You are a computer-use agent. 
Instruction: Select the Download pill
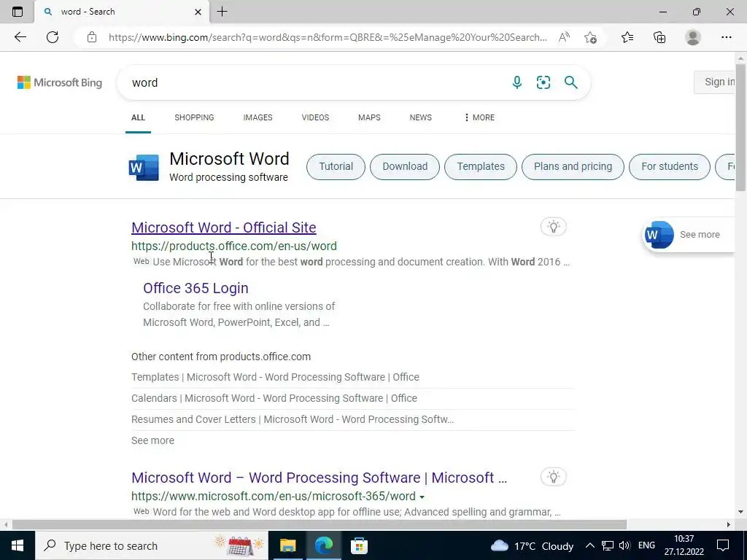point(405,167)
